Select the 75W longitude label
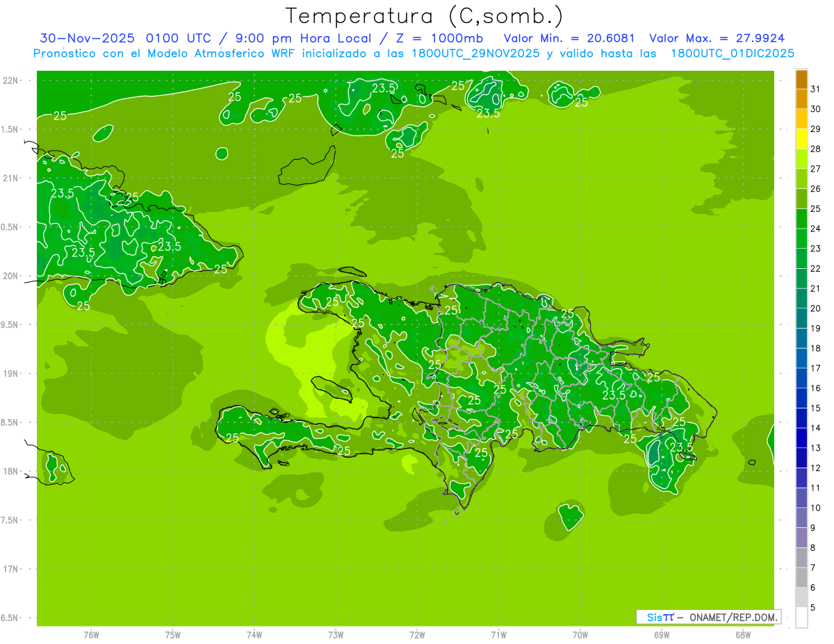 tap(173, 635)
